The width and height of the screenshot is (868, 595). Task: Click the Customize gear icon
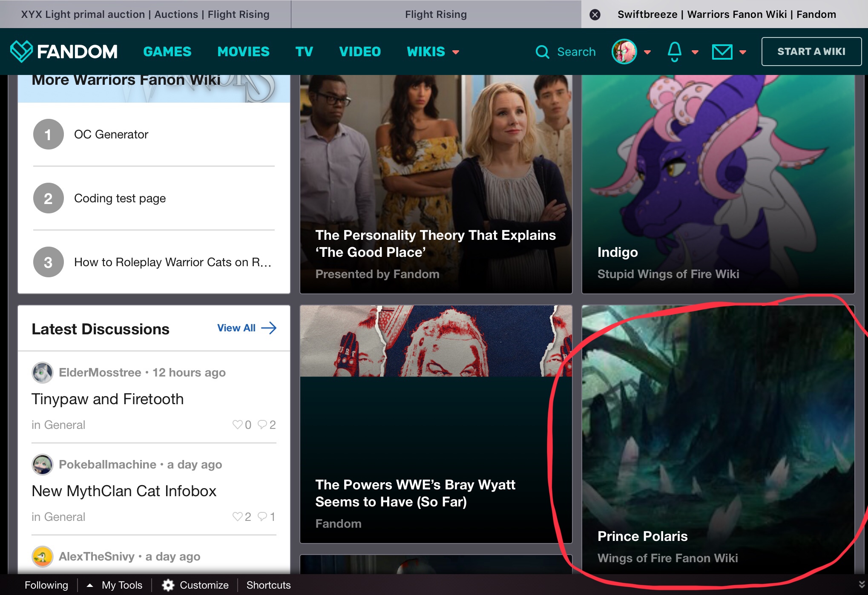coord(168,585)
